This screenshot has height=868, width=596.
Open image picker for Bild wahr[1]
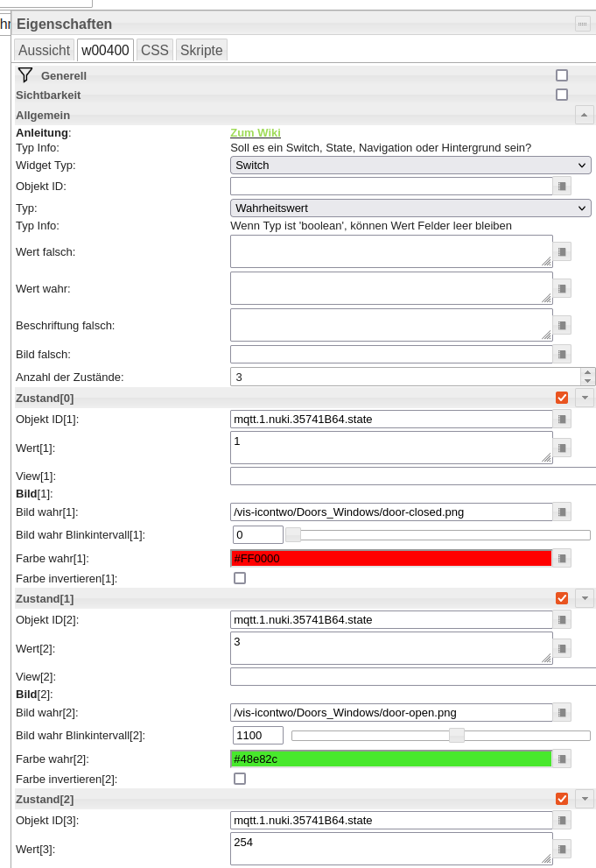pyautogui.click(x=562, y=512)
